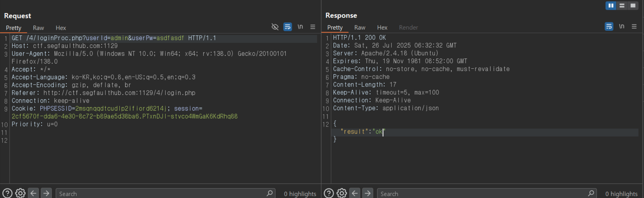Open the Response panel hamburger menu

tap(634, 27)
